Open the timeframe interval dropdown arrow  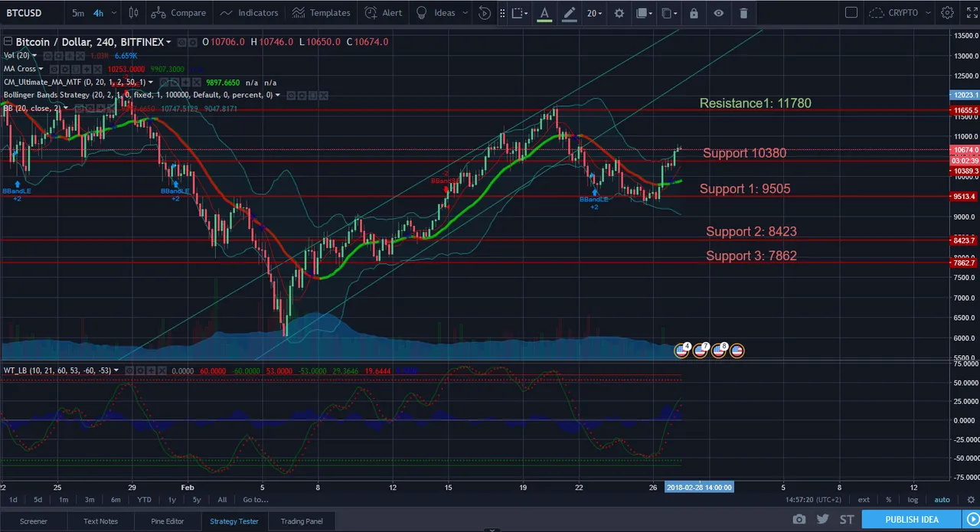(114, 13)
